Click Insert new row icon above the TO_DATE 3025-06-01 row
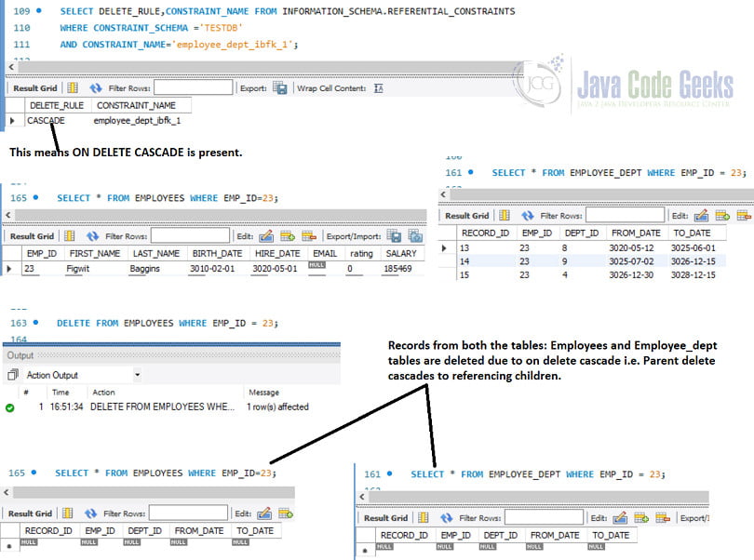 [722, 215]
